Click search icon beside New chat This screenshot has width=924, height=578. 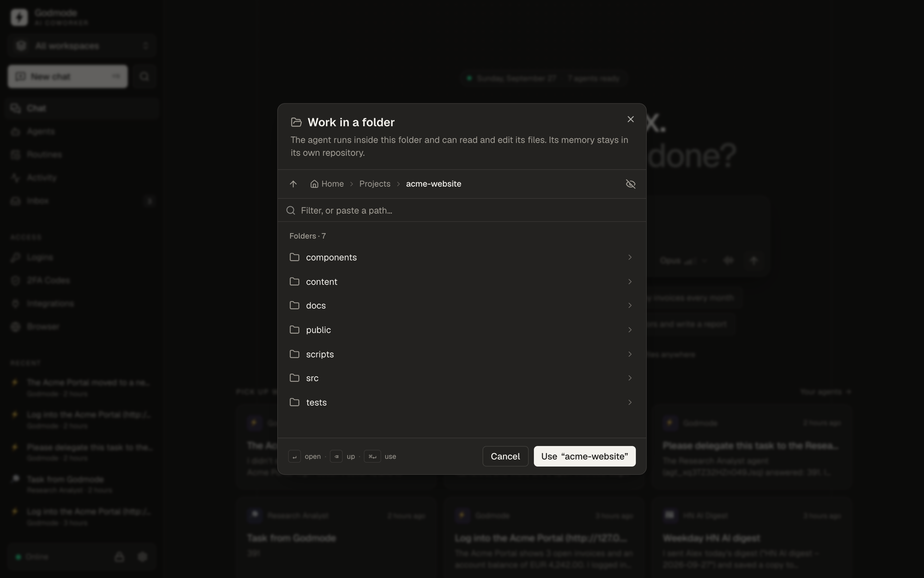[x=144, y=76]
